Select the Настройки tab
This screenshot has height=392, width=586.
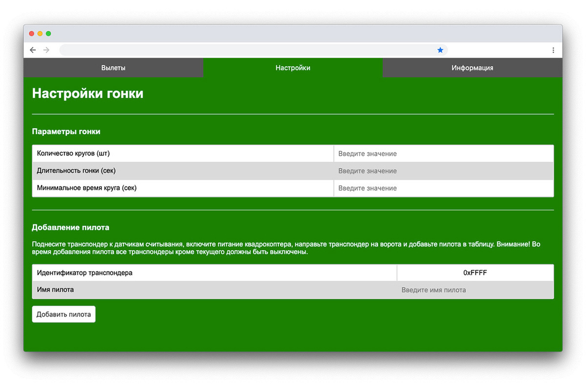click(293, 68)
